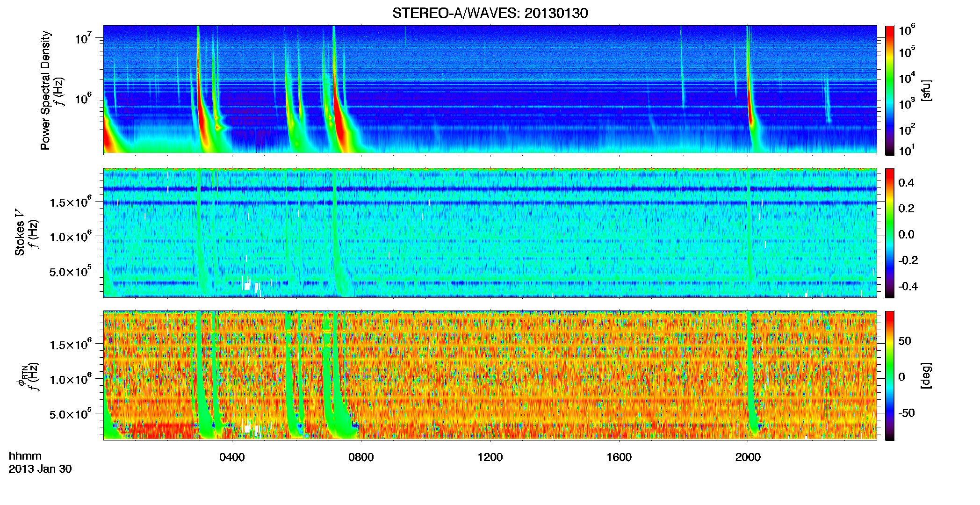
Task: Click the dark blue band near 1.5×10^6 Hz in the Stokes panel
Action: tap(490, 203)
